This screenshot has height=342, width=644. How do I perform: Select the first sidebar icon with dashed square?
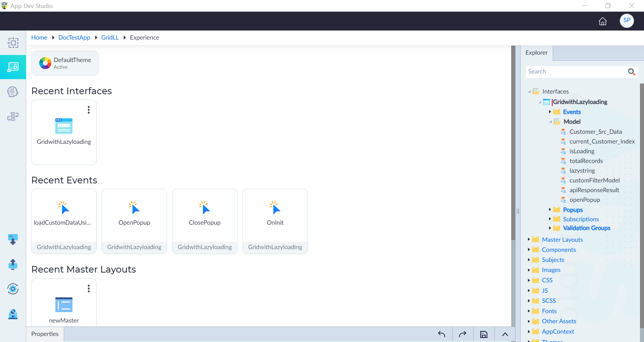pyautogui.click(x=13, y=43)
